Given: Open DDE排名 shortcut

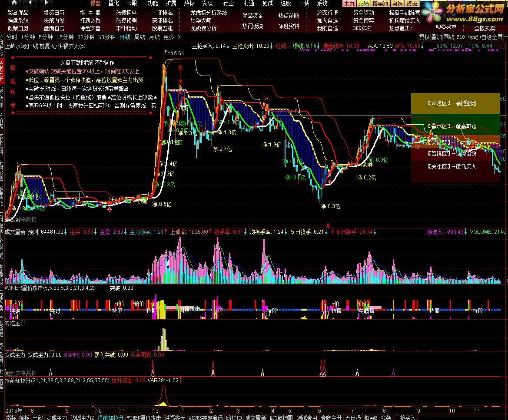Looking at the screenshot, I should tap(362, 29).
